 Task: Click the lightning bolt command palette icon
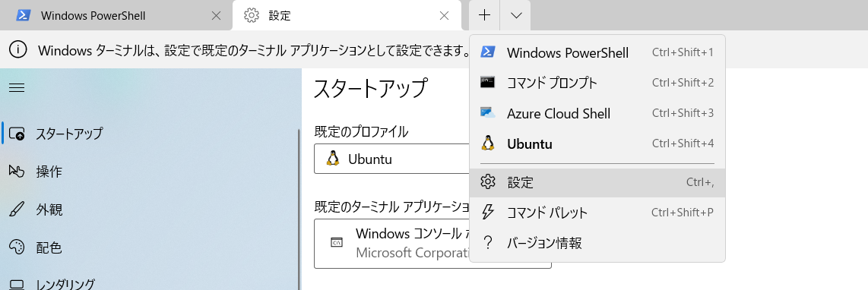(488, 212)
